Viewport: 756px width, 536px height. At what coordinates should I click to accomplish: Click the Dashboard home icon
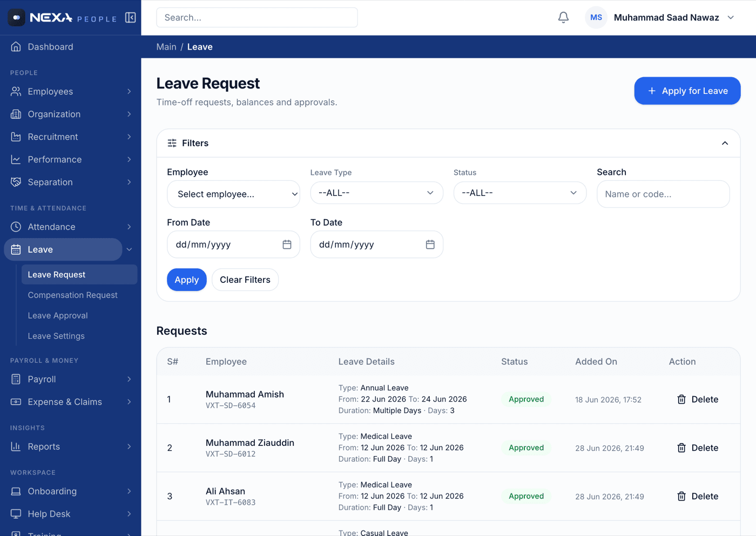coord(16,47)
